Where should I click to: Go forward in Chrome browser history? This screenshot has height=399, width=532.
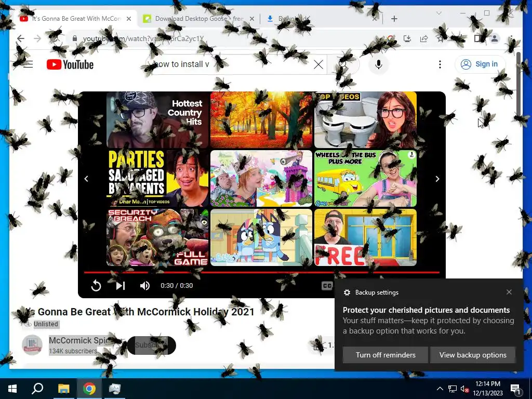click(37, 38)
